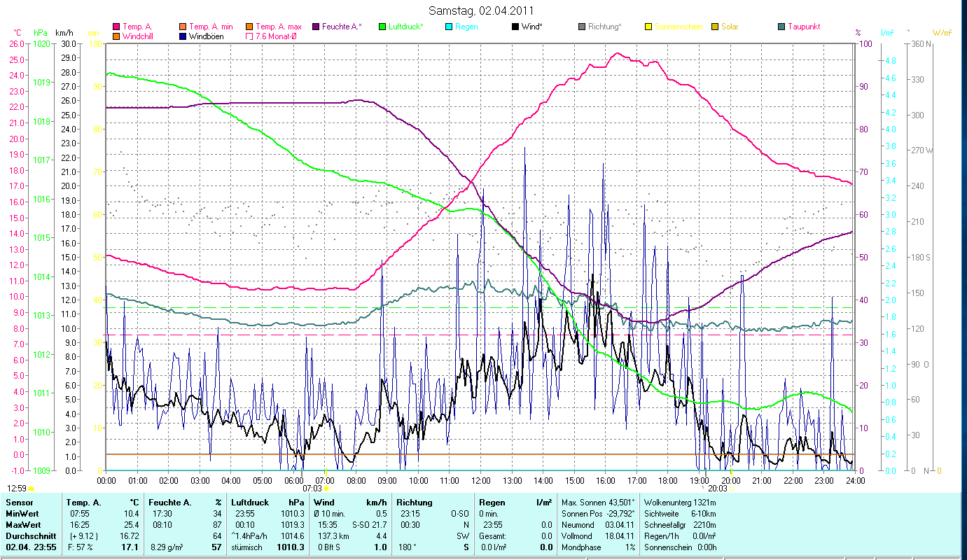967x560 pixels.
Task: Click the gray Richtung legend square
Action: 582,27
